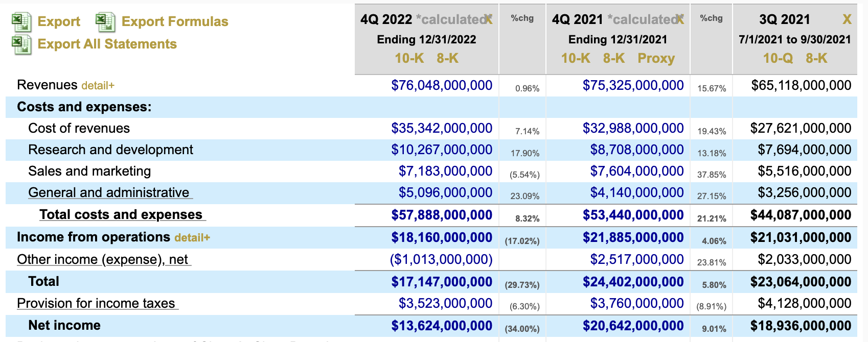Click the Excel icon beside Export Formulas
868x342 pixels.
(105, 22)
